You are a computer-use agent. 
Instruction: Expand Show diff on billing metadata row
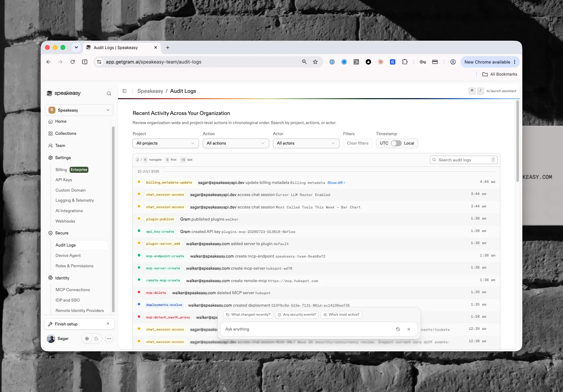(336, 183)
